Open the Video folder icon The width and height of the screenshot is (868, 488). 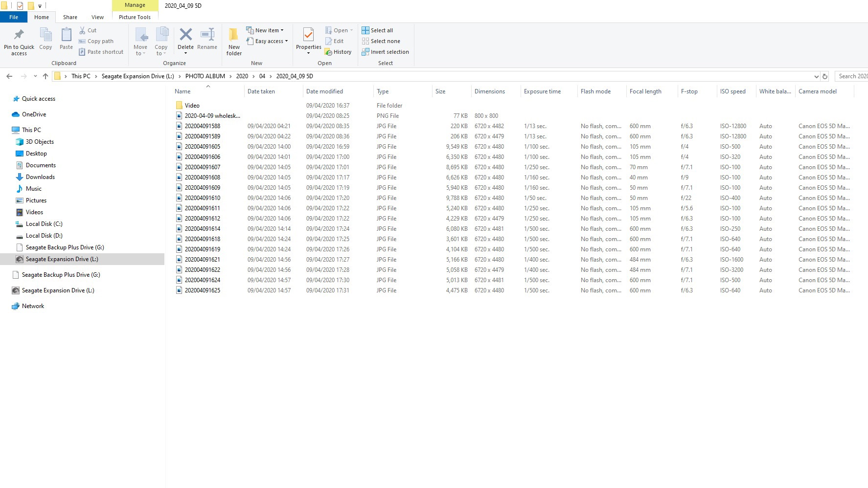click(179, 105)
